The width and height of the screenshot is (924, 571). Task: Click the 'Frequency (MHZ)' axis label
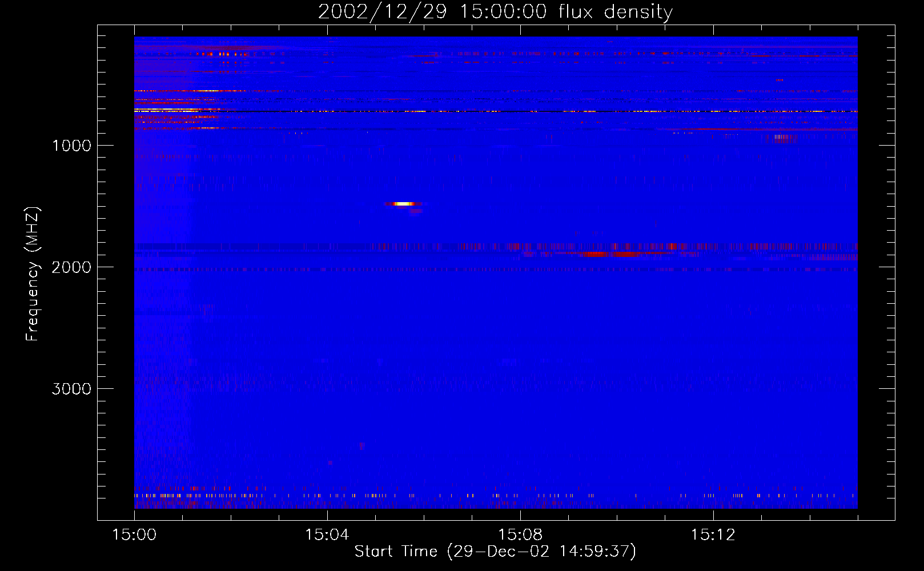pyautogui.click(x=33, y=274)
